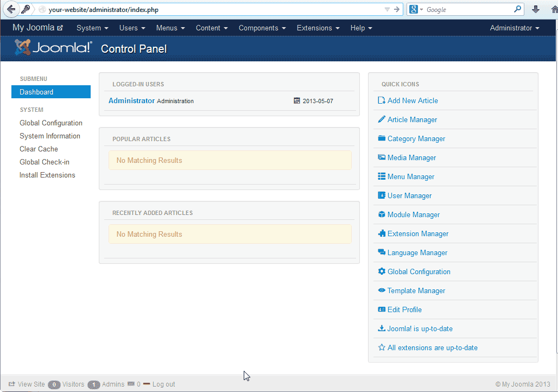The image size is (558, 392).
Task: Click the Category Manager folder icon
Action: [x=382, y=138]
